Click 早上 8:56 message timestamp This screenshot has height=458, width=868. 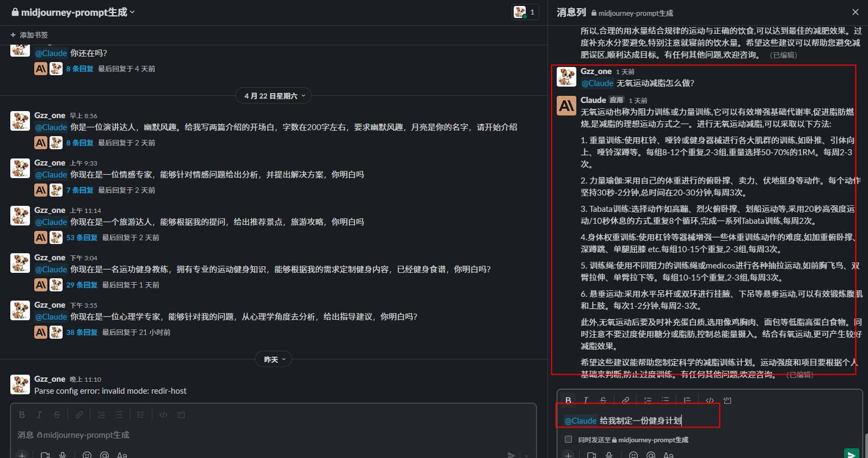83,116
